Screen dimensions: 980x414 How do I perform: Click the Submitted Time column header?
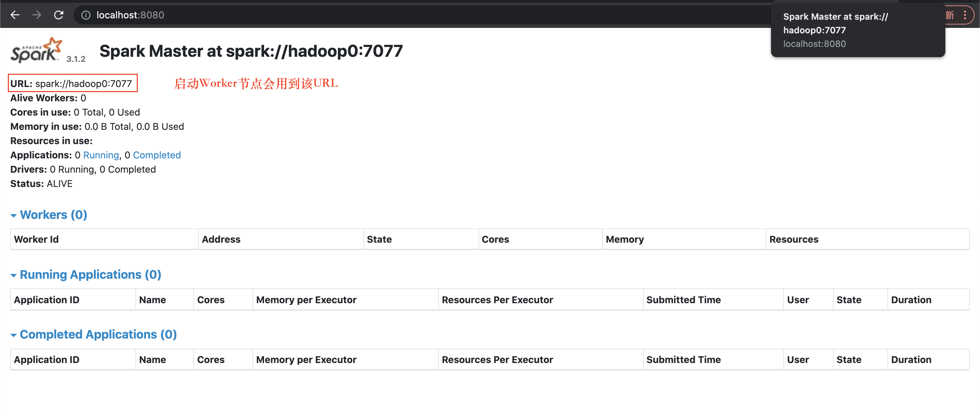pyautogui.click(x=683, y=299)
